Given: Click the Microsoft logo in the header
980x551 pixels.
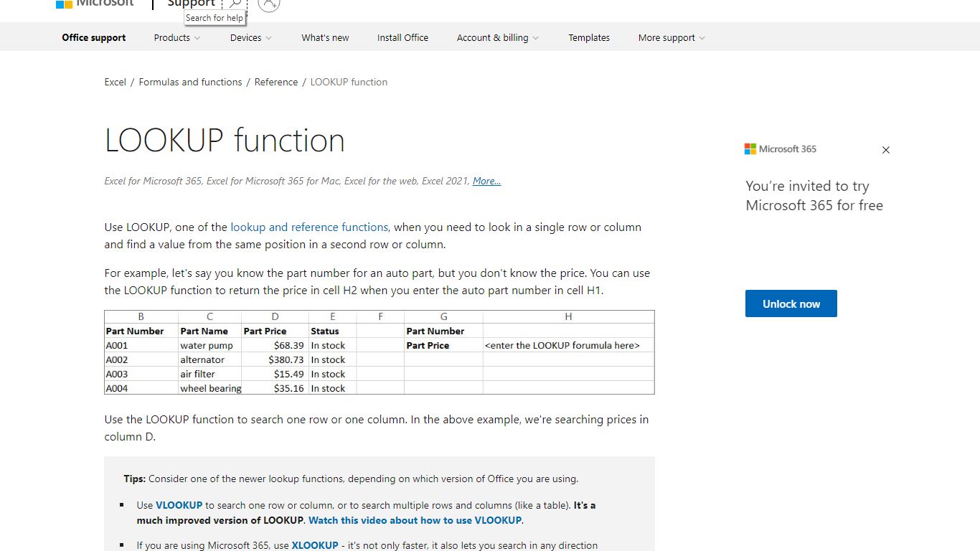Looking at the screenshot, I should point(95,4).
